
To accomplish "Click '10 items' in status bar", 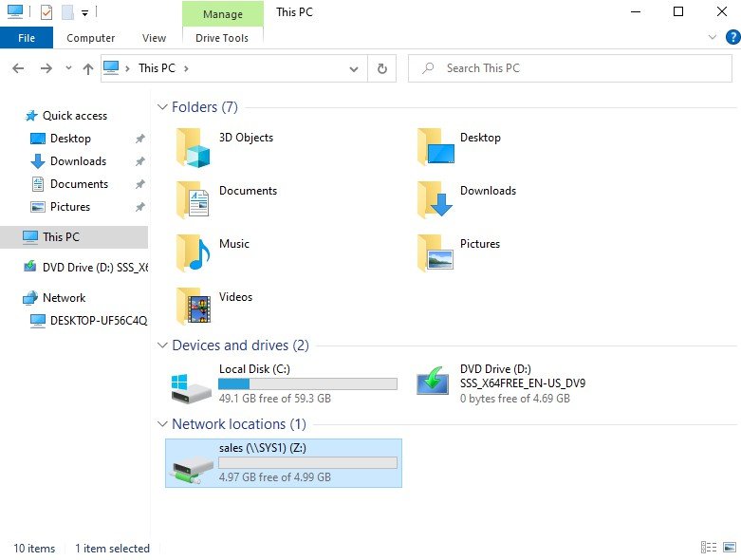I will point(34,549).
